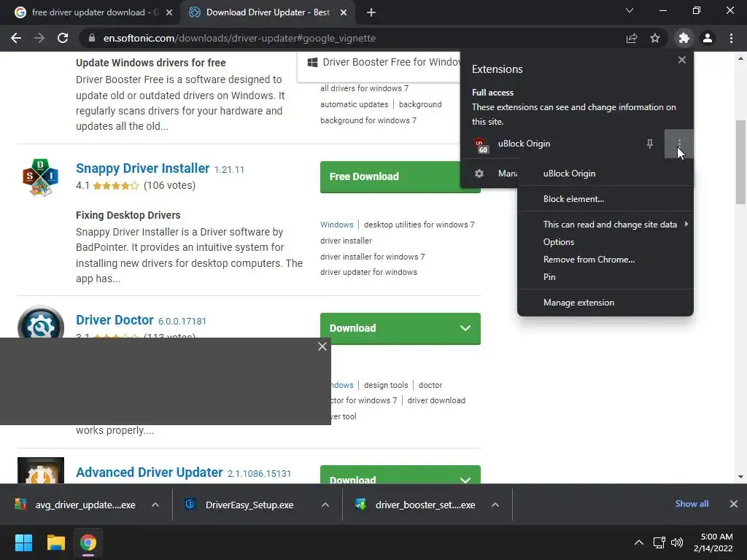Expand avg_driver_update download options chevron
Screen dimensions: 747x560
coord(155,505)
